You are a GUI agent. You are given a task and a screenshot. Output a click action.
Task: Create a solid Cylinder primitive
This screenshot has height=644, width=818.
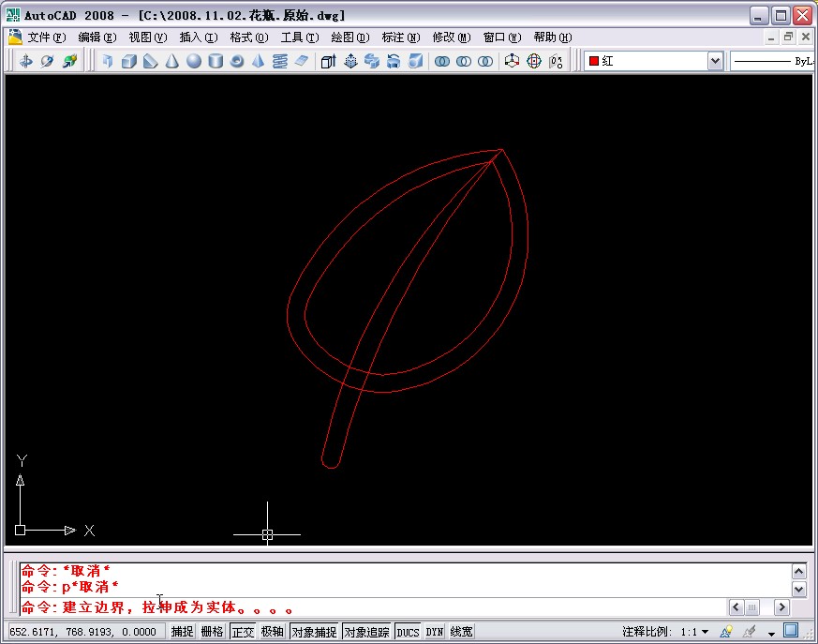[x=216, y=61]
